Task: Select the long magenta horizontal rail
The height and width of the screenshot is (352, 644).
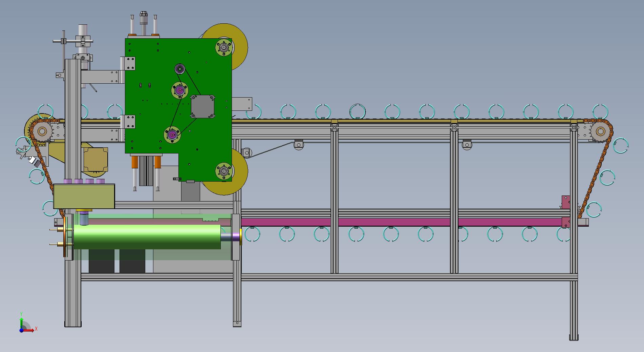Action: pyautogui.click(x=401, y=222)
